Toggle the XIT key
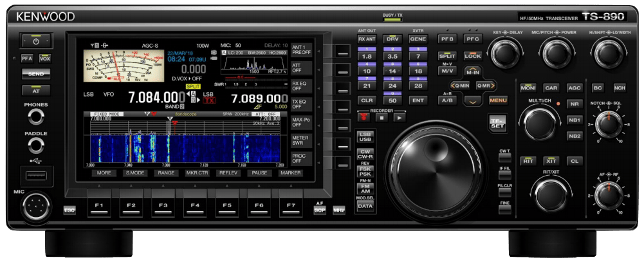 pyautogui.click(x=551, y=161)
